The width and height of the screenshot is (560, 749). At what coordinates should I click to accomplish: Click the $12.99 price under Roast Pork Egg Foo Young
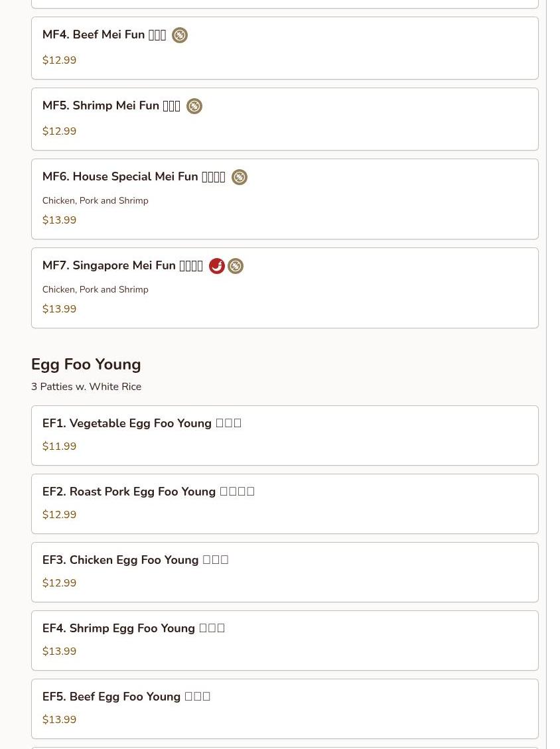59,515
